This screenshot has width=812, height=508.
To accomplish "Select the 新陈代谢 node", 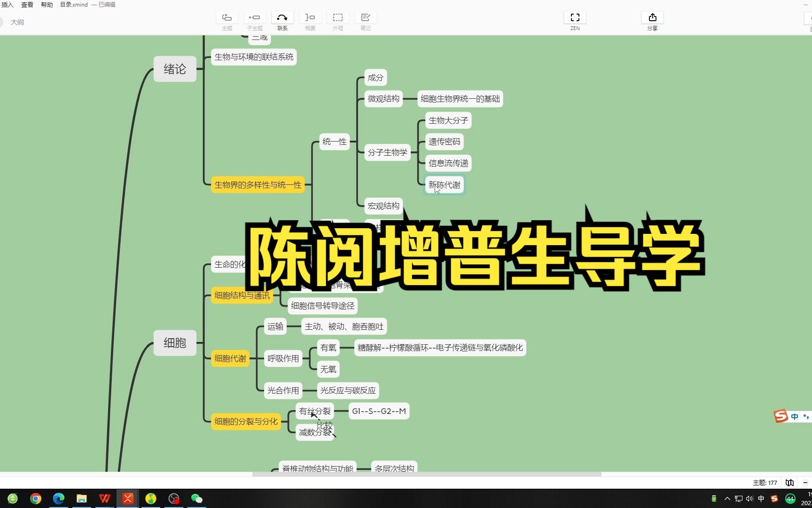I will click(445, 185).
